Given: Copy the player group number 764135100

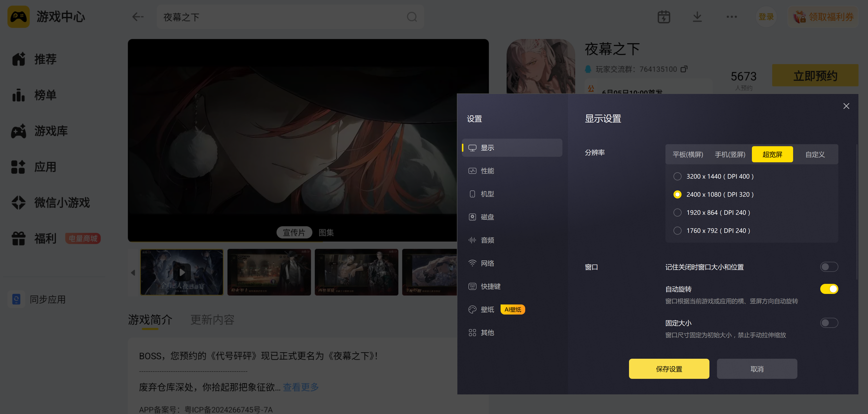Looking at the screenshot, I should (x=684, y=69).
